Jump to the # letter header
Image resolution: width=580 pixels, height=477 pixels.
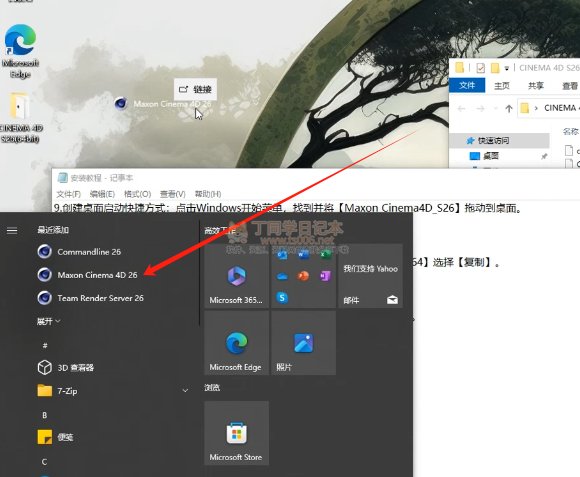[45, 346]
